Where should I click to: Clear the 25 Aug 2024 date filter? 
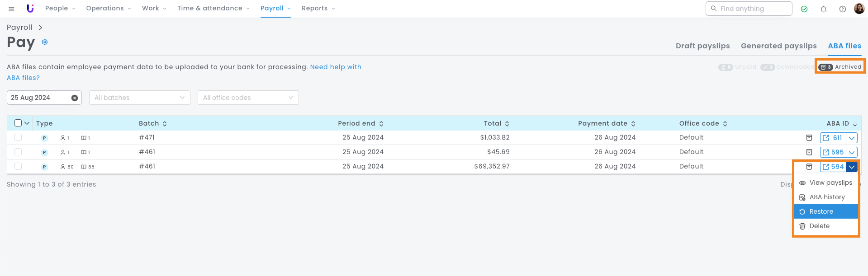(75, 98)
